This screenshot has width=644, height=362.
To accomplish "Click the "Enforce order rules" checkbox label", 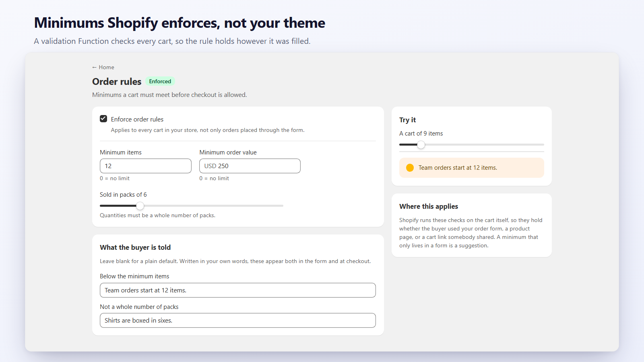I will (x=137, y=119).
